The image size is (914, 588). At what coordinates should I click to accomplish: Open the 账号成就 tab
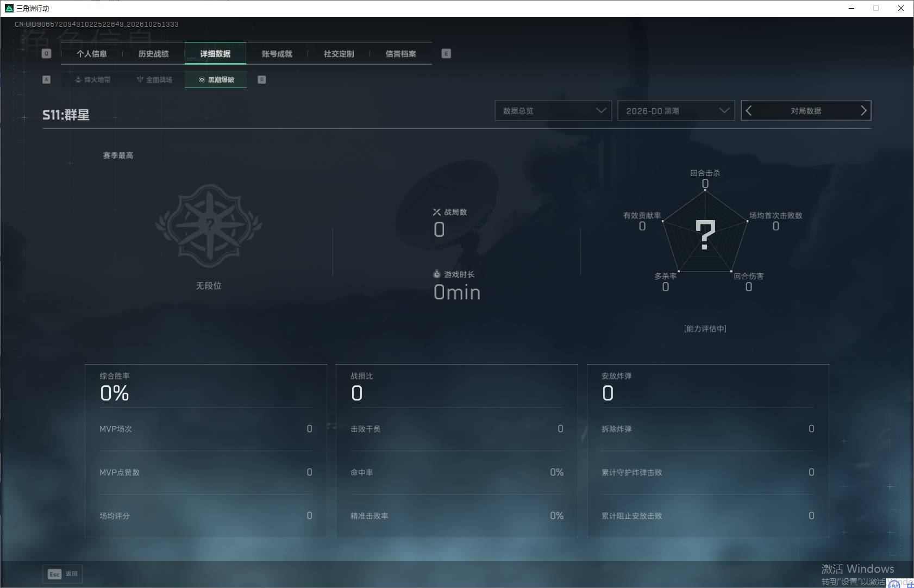pyautogui.click(x=277, y=54)
